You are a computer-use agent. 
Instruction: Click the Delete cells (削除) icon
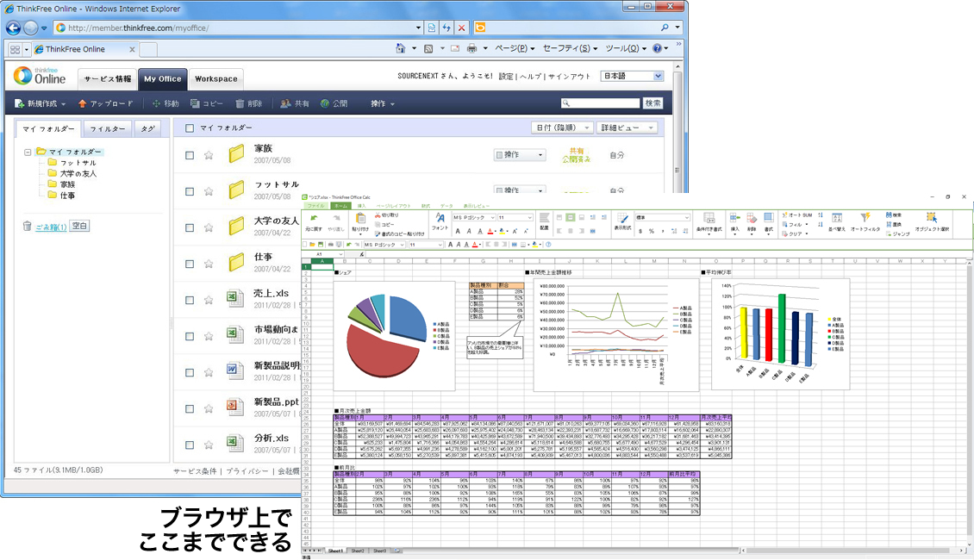pos(752,218)
